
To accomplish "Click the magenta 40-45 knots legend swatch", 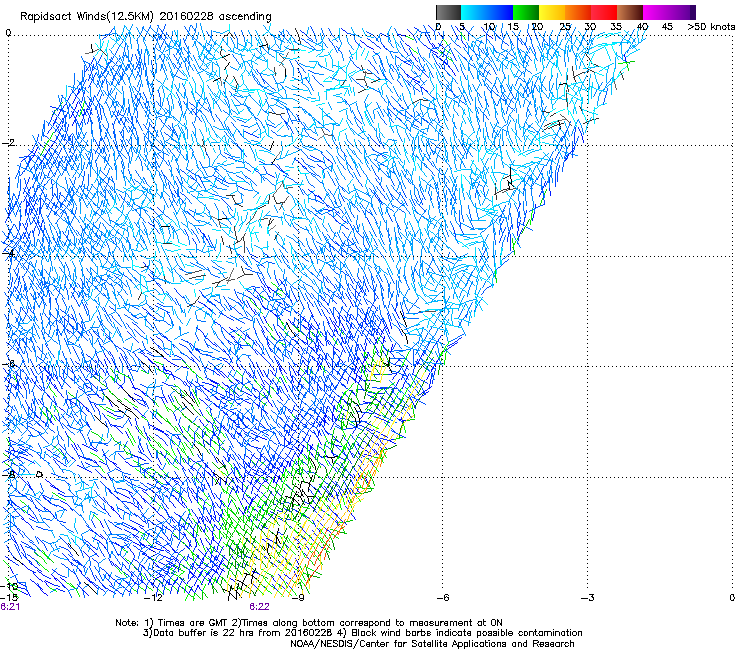I will tap(656, 12).
